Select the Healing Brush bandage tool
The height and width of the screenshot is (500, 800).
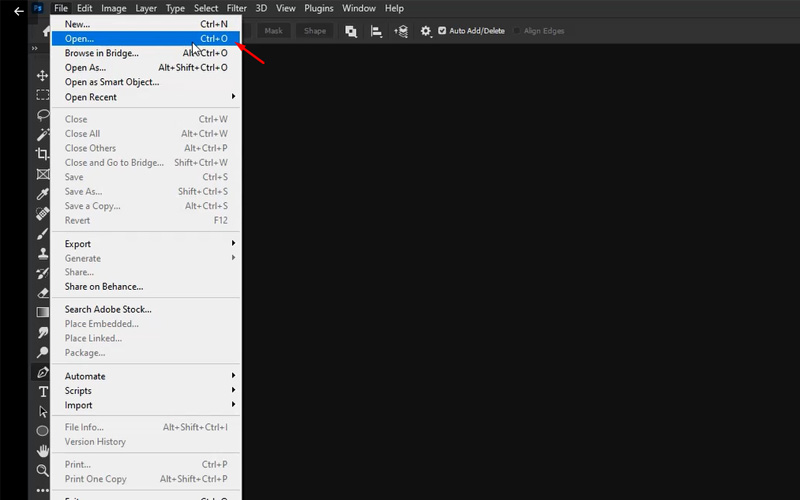[42, 213]
